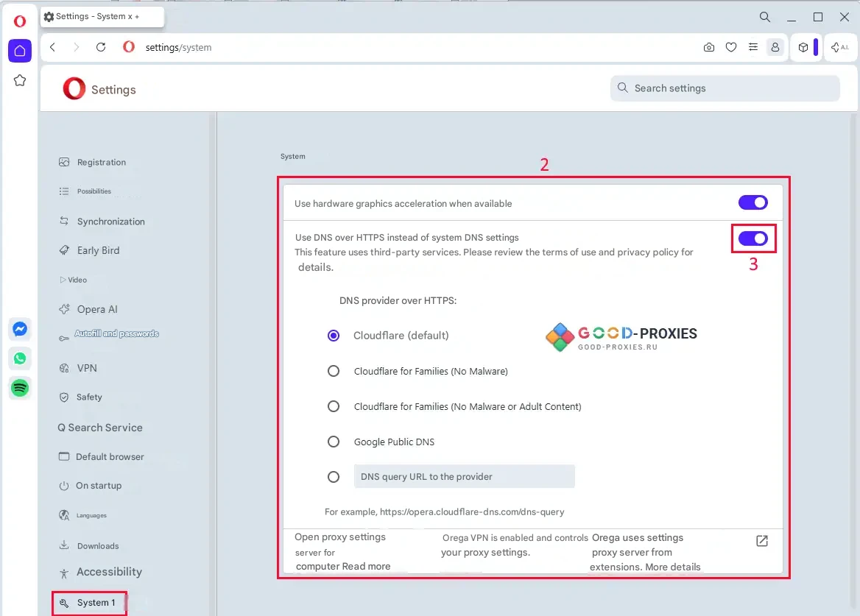
Task: Open Default browser settings section
Action: coord(102,456)
